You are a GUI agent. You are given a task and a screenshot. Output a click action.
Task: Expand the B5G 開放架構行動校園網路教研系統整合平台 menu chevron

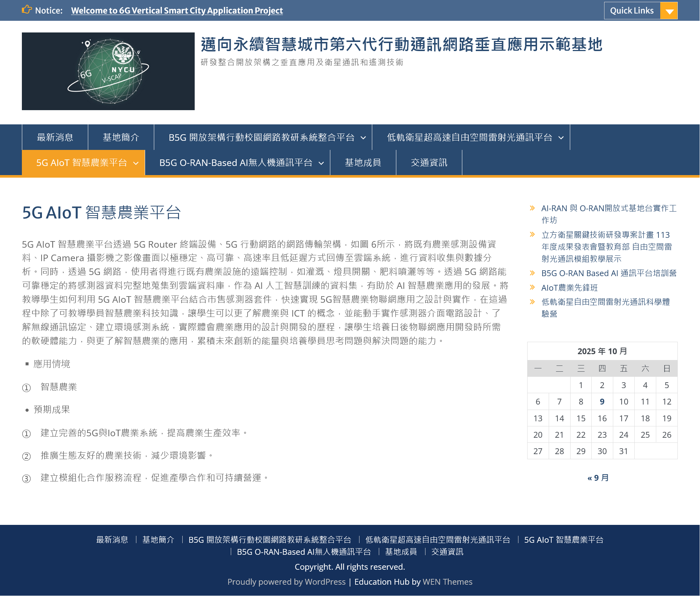tap(363, 138)
